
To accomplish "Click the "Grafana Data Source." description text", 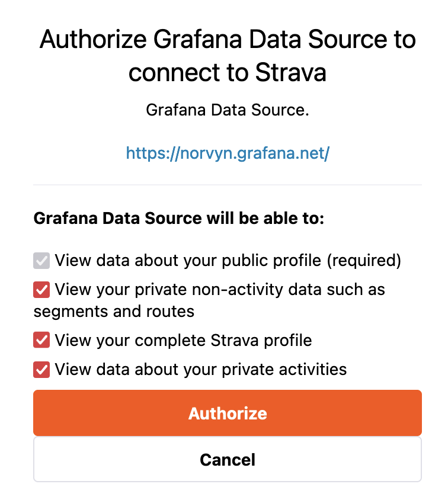I will tap(228, 110).
